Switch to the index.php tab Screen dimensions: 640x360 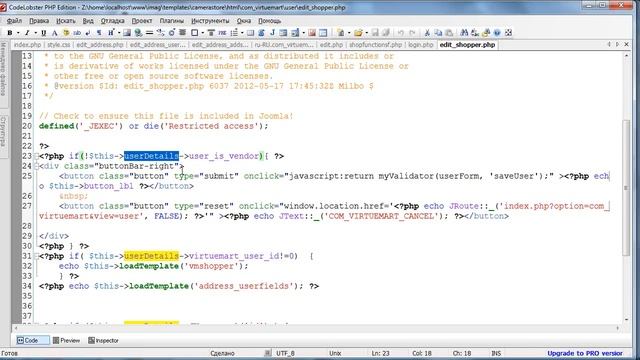click(x=27, y=45)
